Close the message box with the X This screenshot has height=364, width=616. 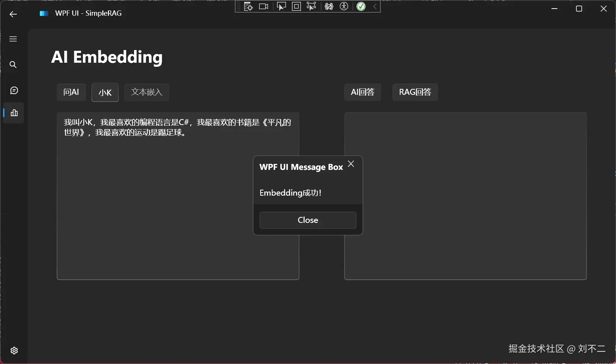pos(351,164)
